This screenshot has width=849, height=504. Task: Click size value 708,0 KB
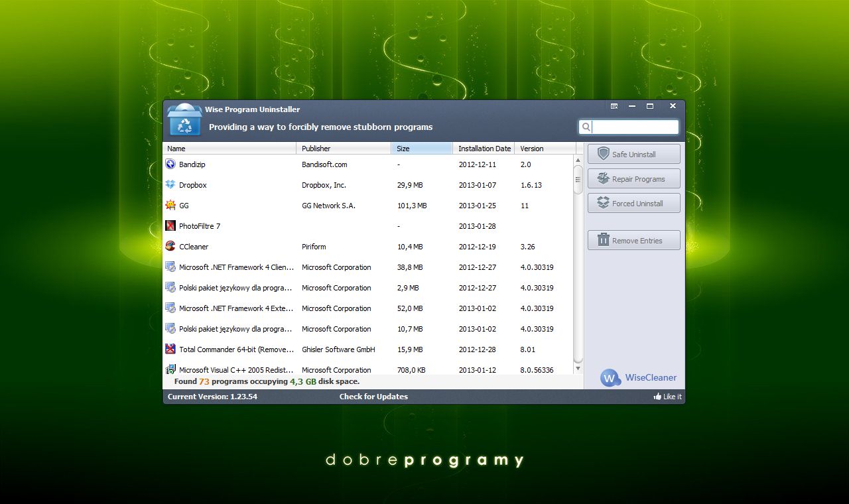click(x=411, y=370)
